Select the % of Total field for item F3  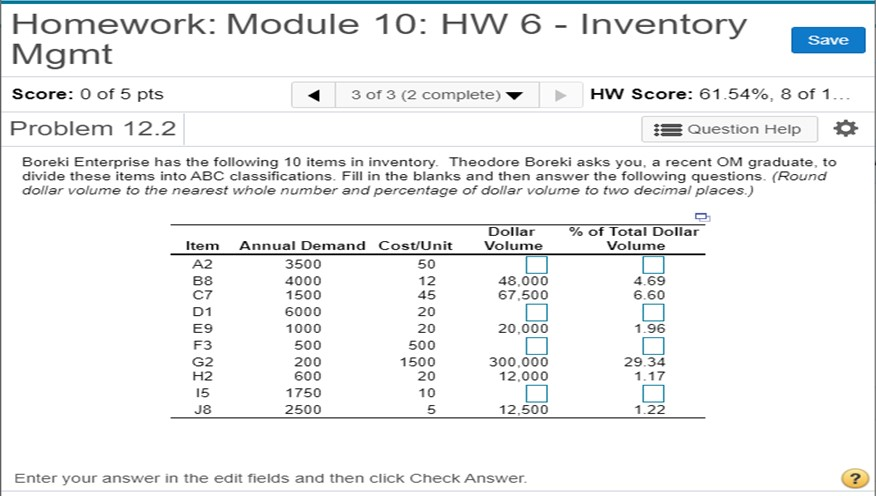tap(653, 345)
